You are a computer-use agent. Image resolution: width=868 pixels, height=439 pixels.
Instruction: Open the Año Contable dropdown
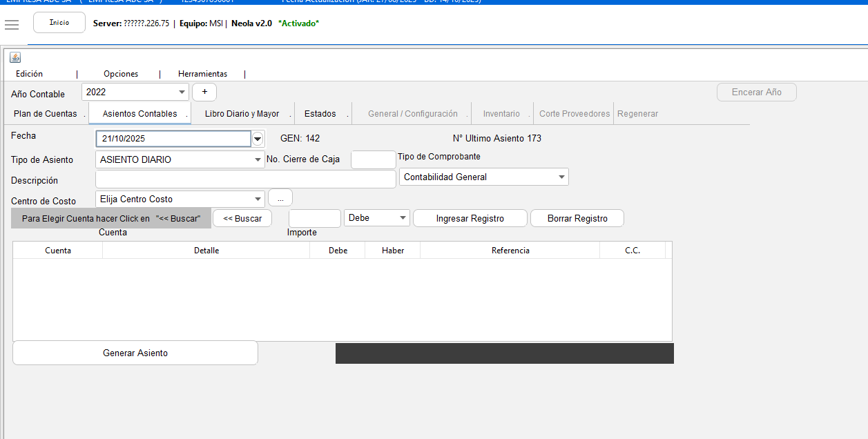[182, 92]
